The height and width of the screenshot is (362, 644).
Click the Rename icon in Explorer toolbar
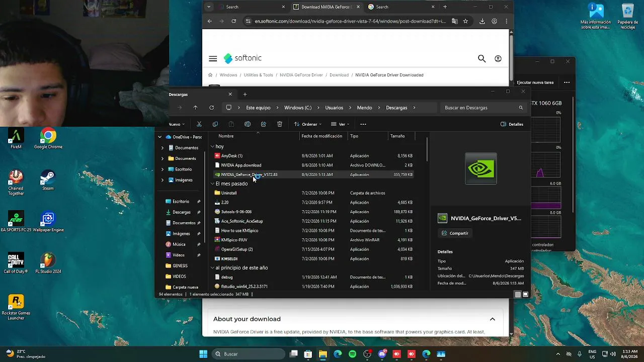tap(247, 124)
